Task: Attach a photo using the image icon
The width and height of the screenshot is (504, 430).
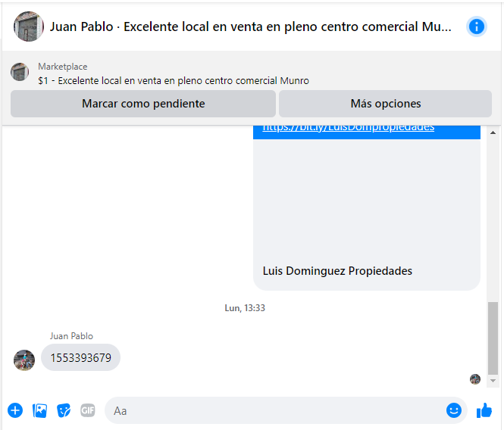Action: [x=40, y=410]
